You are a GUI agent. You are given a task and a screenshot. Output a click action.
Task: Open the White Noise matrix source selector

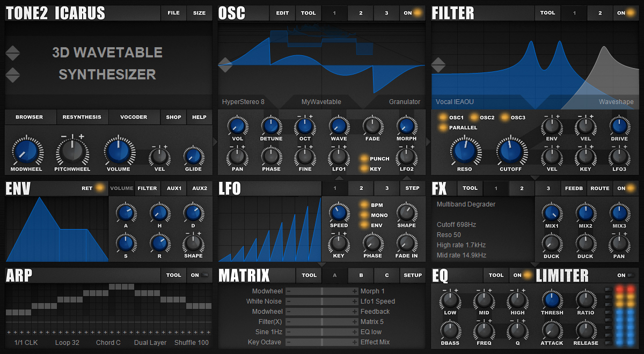pyautogui.click(x=264, y=301)
